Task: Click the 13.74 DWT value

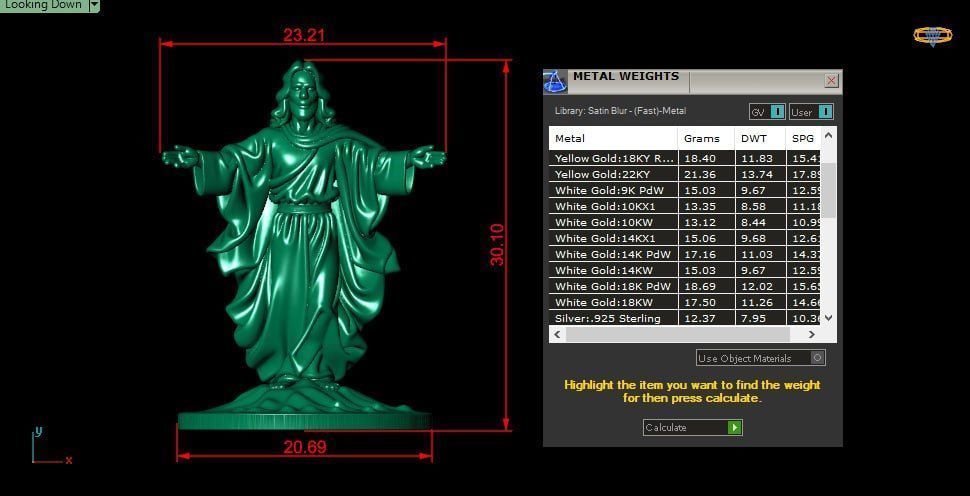Action: click(x=755, y=174)
